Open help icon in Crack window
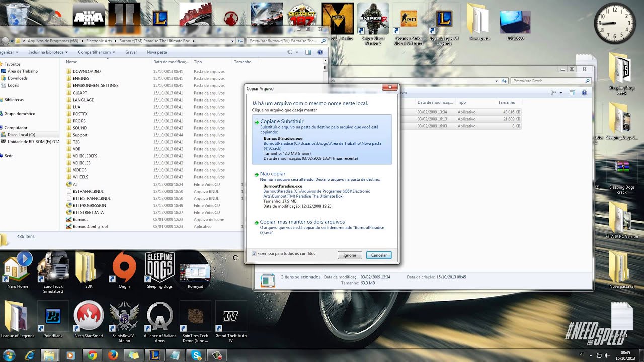 tap(584, 93)
